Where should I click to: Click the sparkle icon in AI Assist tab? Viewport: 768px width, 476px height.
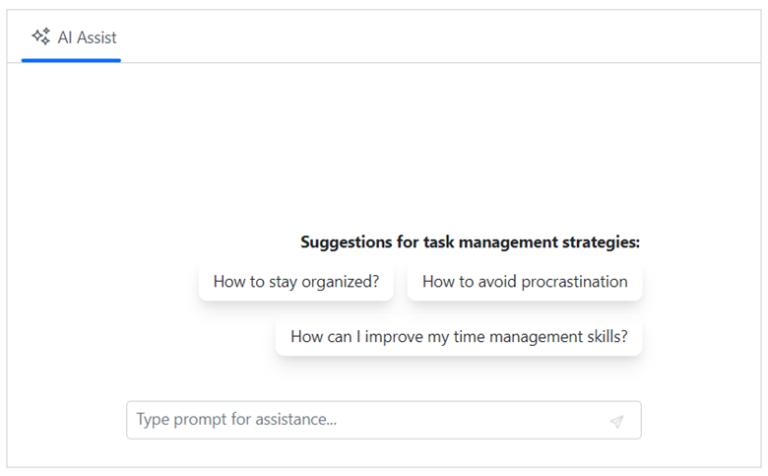click(41, 37)
